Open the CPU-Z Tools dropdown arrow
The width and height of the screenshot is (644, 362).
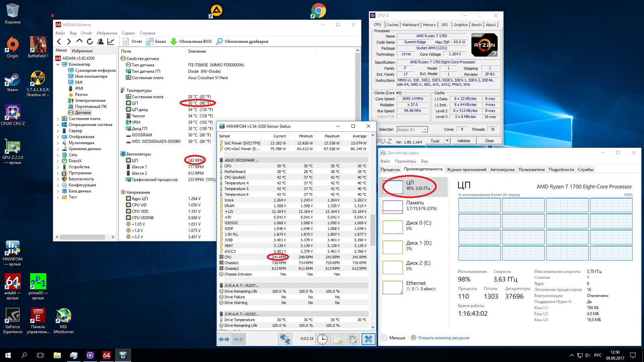447,141
